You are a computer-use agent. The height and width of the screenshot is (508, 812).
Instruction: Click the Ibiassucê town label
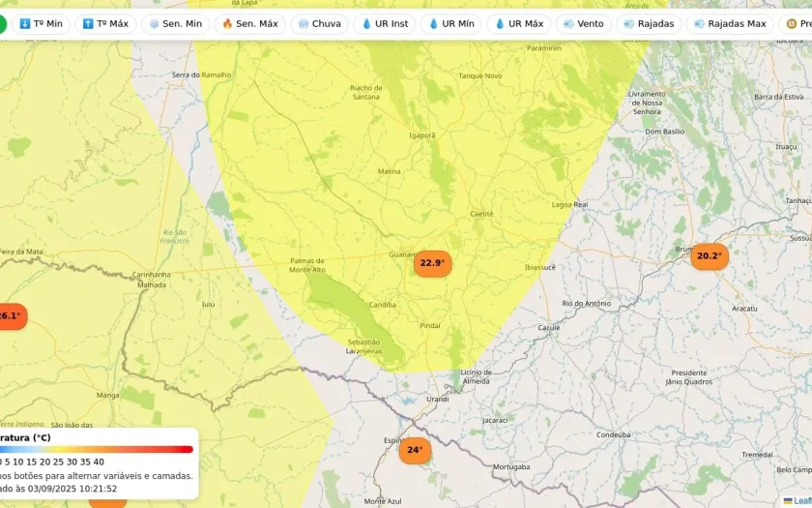point(540,267)
